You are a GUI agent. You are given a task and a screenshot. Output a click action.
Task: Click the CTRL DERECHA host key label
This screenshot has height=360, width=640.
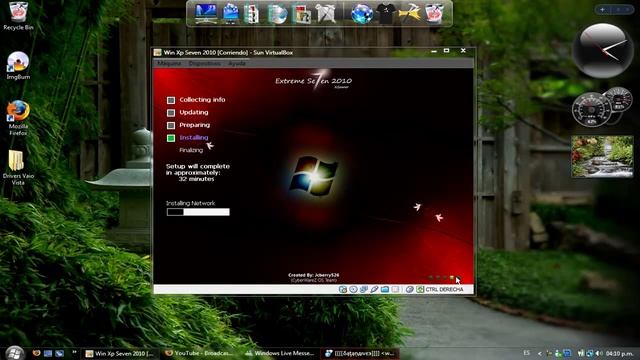(x=444, y=289)
